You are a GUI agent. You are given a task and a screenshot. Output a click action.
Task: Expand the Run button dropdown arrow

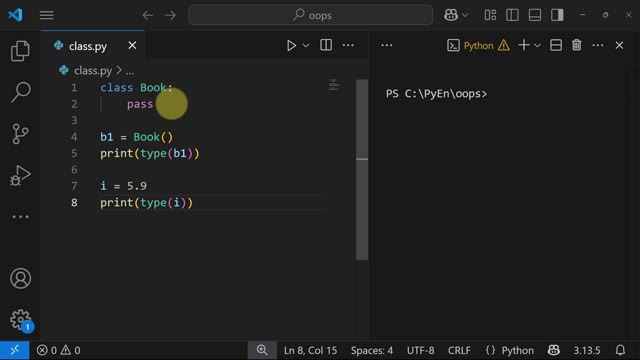click(x=306, y=45)
